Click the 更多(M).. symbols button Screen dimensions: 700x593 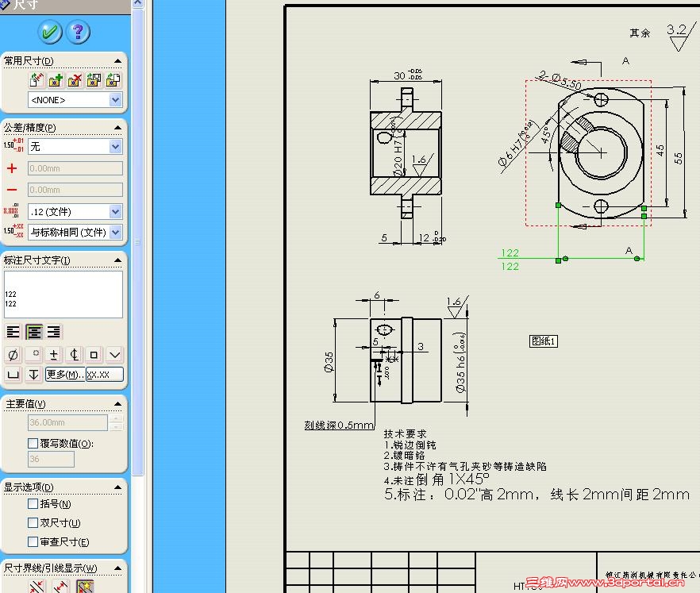65,374
